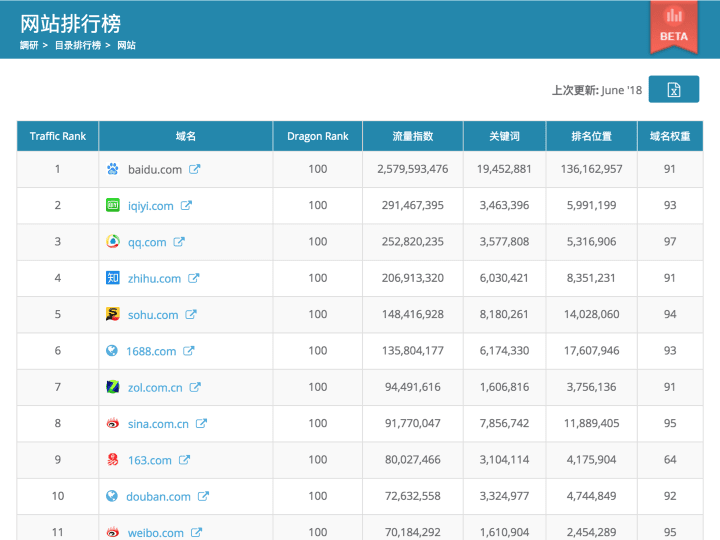Sort by 域名权重 column header

(670, 136)
